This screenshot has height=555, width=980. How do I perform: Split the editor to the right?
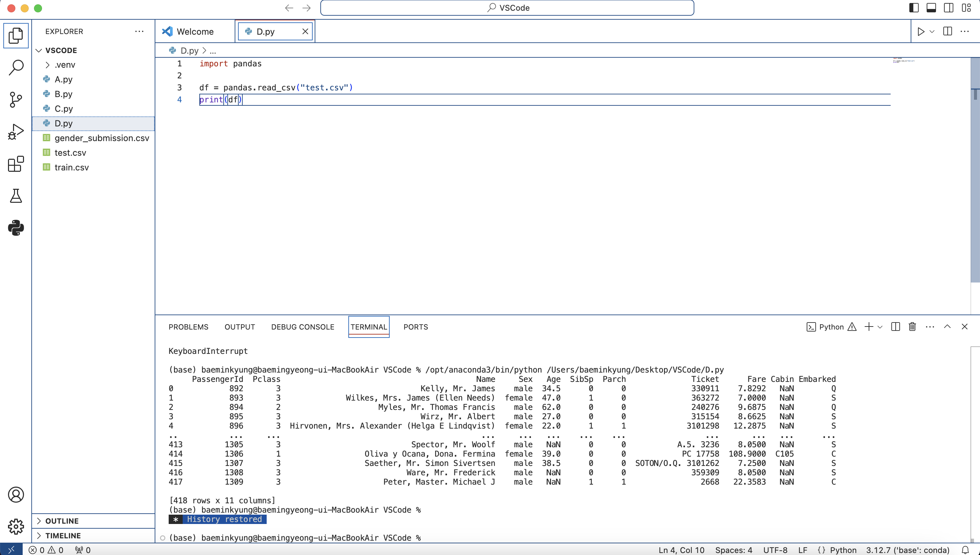pos(948,31)
